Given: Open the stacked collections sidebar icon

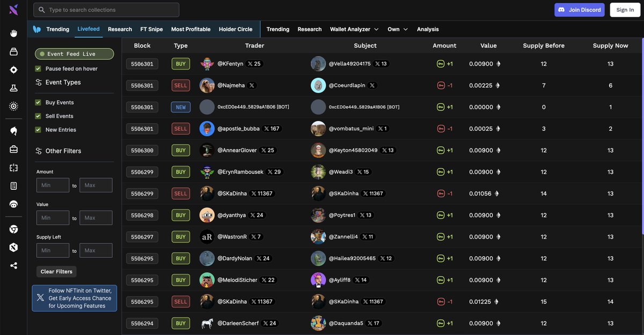Looking at the screenshot, I should tap(13, 51).
